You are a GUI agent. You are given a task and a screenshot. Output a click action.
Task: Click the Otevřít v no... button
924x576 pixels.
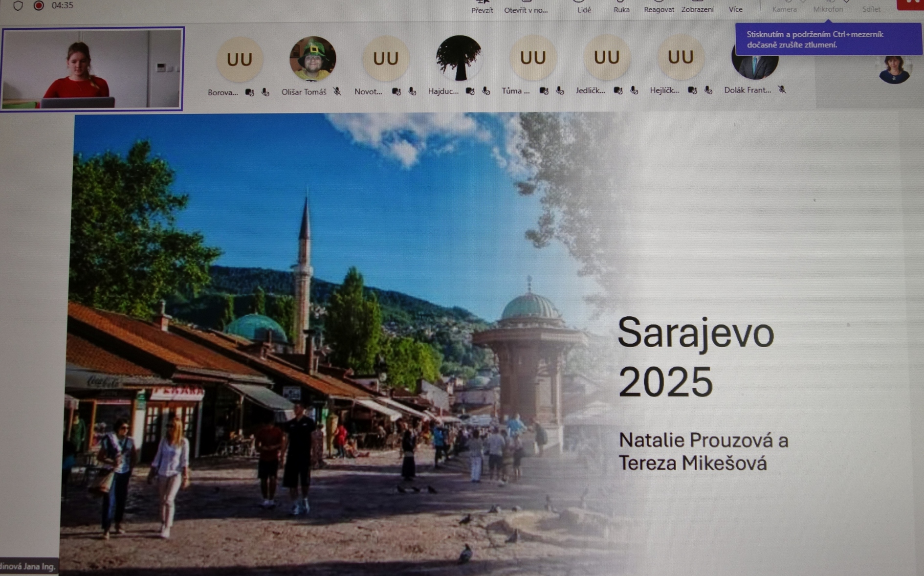[x=526, y=7]
